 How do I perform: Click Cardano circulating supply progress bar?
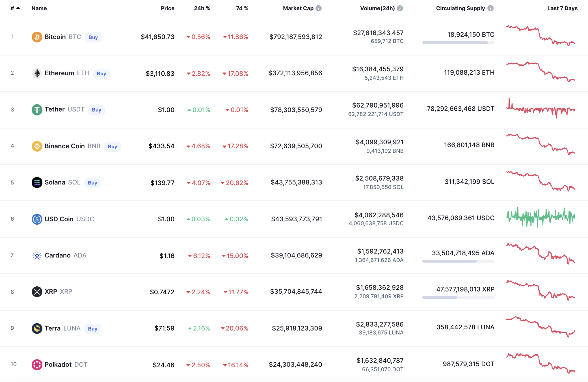coord(458,261)
